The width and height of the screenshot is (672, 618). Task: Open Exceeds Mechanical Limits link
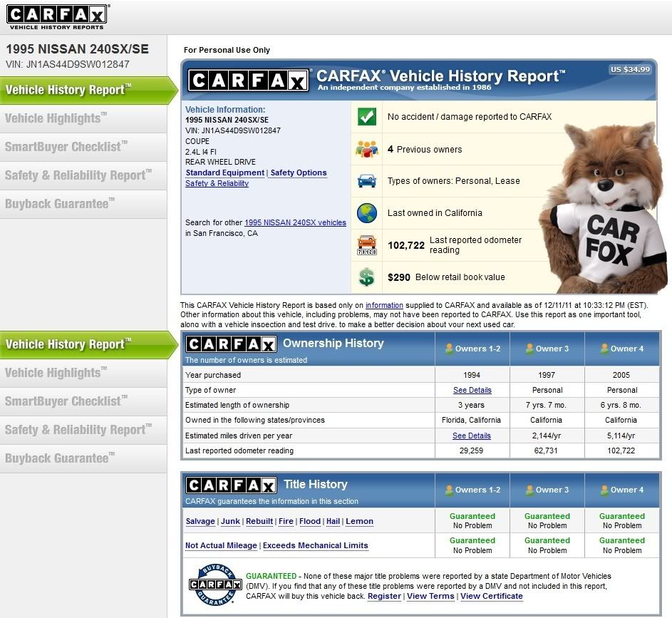(316, 545)
